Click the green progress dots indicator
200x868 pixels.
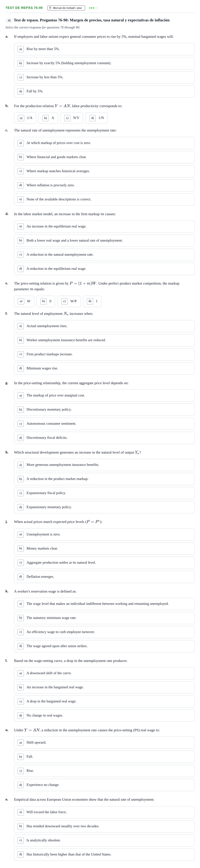pos(93,8)
